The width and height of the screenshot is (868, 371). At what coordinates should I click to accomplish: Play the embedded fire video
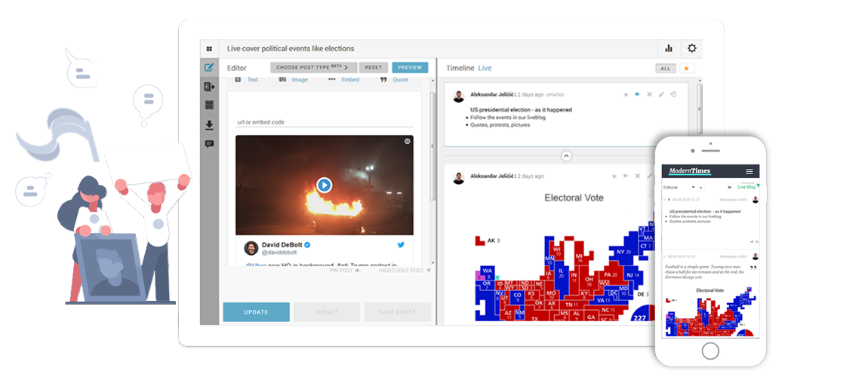325,185
